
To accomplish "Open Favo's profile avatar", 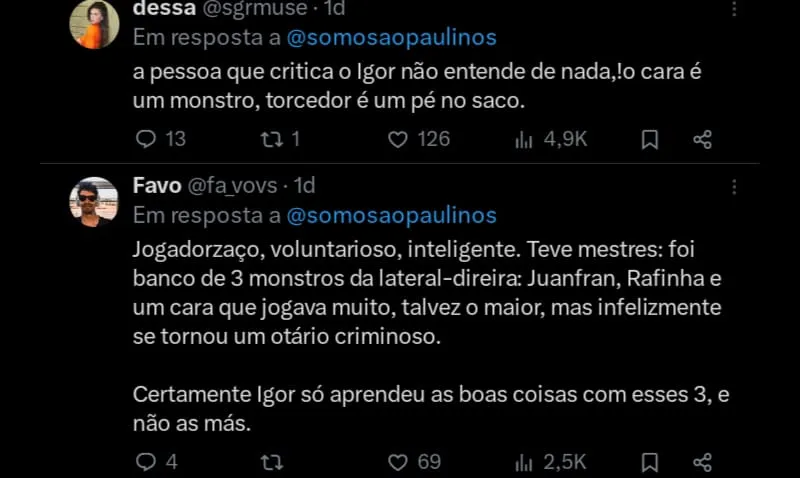I will click(94, 202).
